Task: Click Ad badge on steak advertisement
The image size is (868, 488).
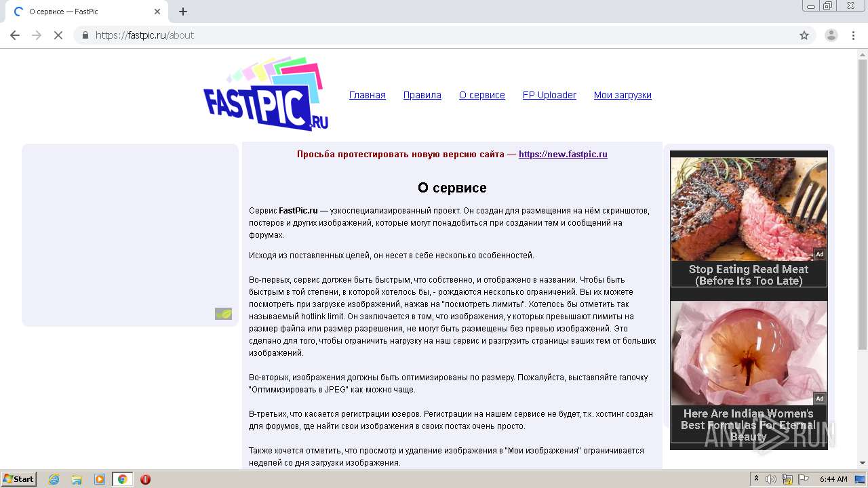Action: click(820, 254)
